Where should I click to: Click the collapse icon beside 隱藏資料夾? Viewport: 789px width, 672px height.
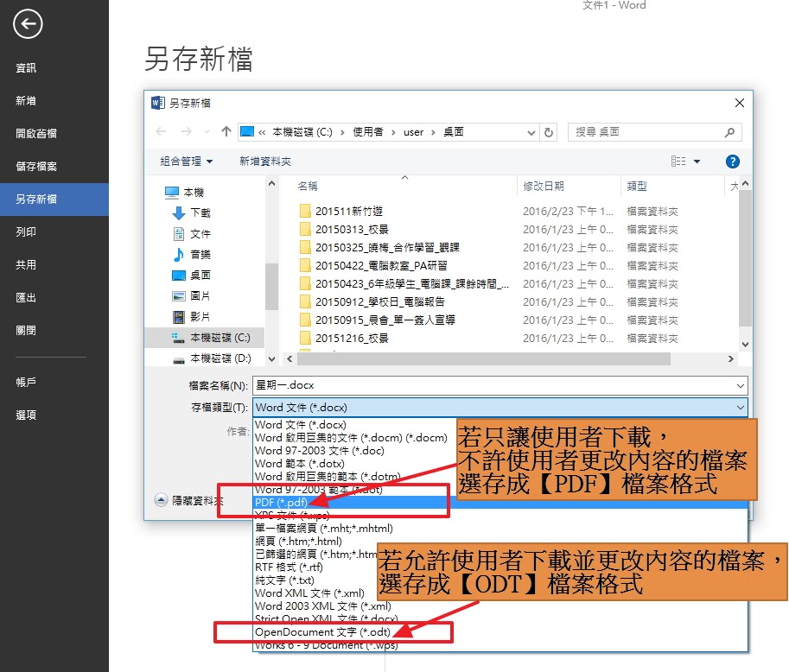[x=161, y=500]
